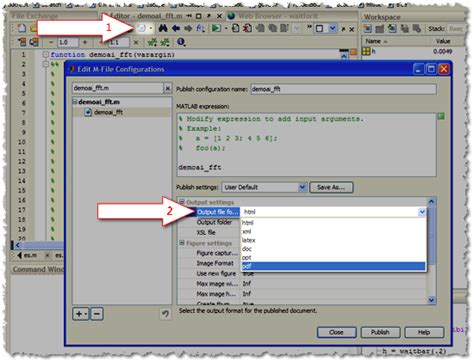Open the Output file format dropdown arrow

(x=422, y=212)
